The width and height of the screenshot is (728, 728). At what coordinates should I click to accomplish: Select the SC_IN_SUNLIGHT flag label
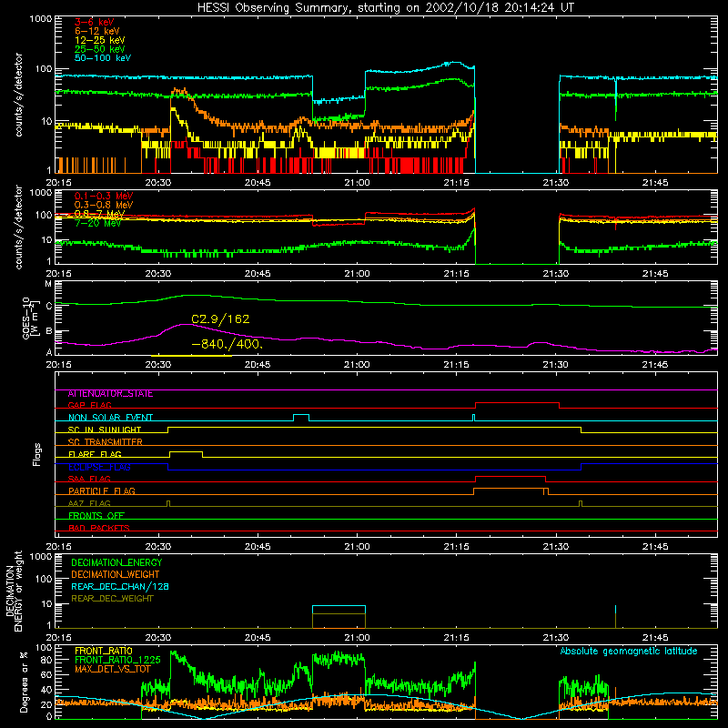pos(105,430)
